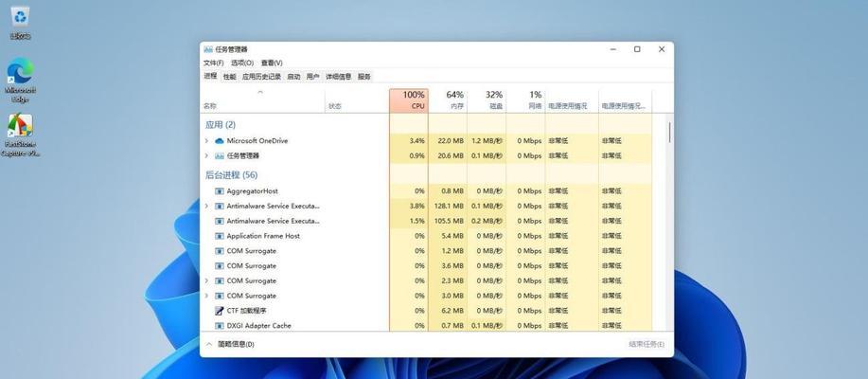Switch to the 详细信息 tab
The image size is (868, 379).
click(x=339, y=77)
